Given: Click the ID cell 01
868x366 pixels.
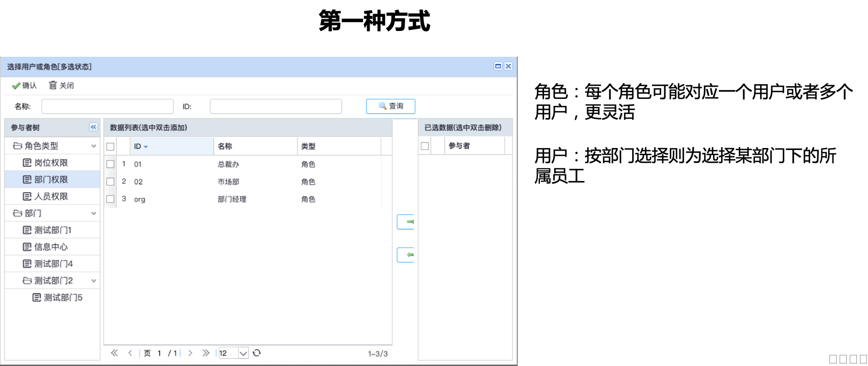Looking at the screenshot, I should coord(138,164).
